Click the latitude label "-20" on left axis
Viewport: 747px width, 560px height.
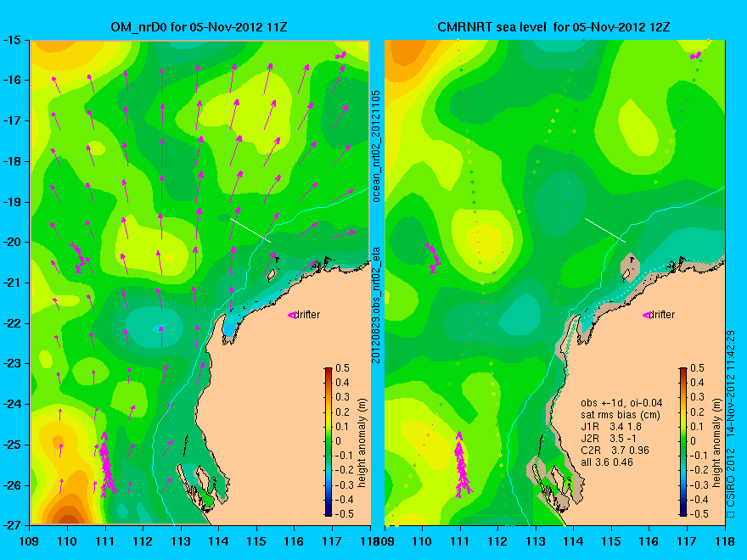11,242
